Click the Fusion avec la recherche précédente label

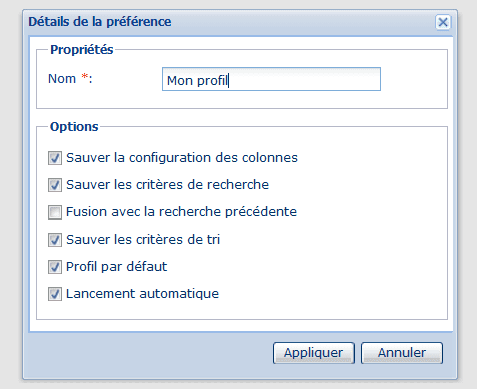point(181,212)
